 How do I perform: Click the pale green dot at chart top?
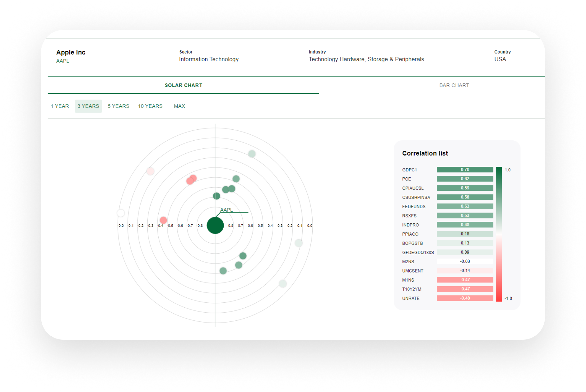point(252,154)
